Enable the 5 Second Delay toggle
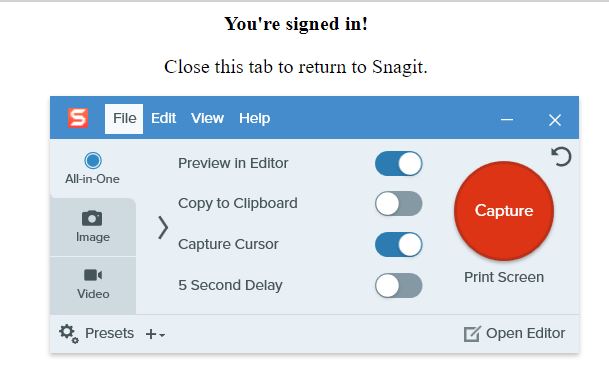Screen dimensions: 609x372 (398, 285)
